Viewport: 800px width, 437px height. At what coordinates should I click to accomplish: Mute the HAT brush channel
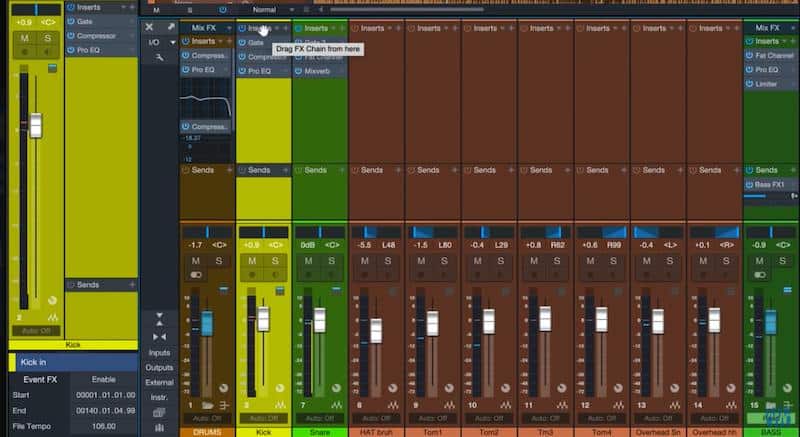click(x=365, y=261)
